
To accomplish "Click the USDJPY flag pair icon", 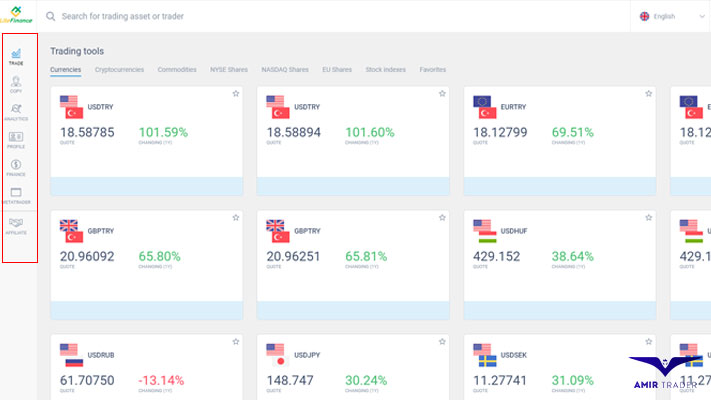I will (x=278, y=355).
